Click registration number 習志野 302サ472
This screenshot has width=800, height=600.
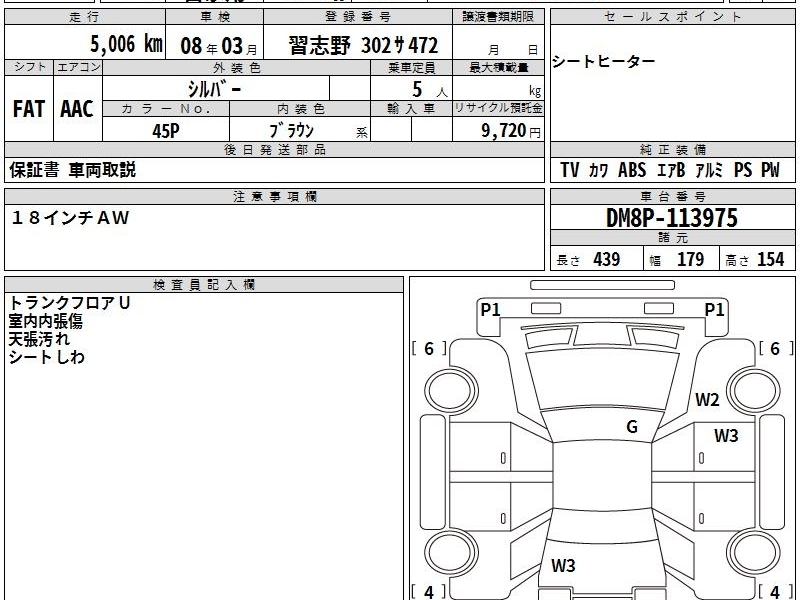(363, 45)
